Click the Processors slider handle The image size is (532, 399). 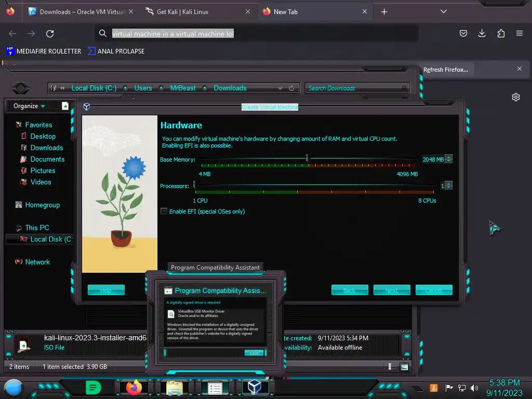click(194, 184)
